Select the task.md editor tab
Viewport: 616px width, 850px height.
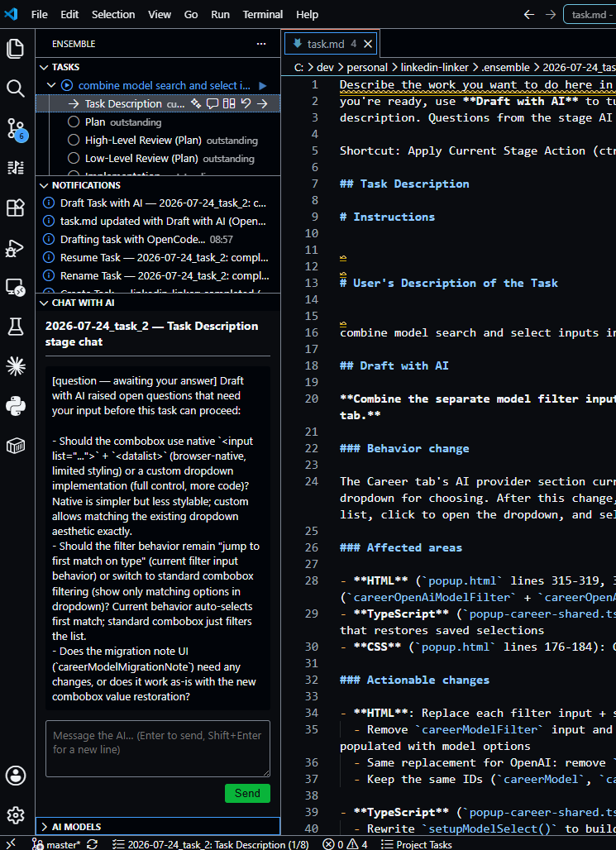332,44
